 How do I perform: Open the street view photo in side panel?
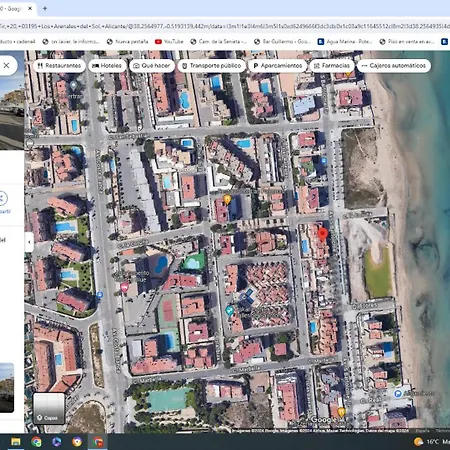pos(12,100)
